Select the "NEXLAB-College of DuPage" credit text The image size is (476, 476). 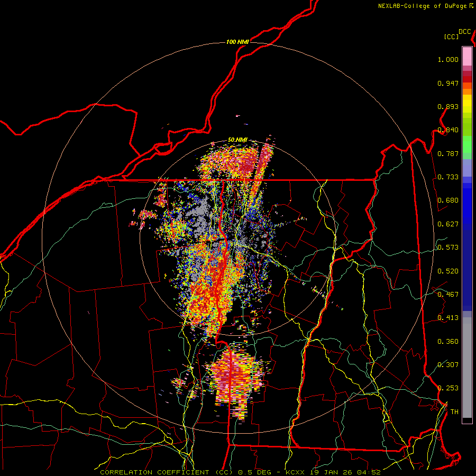click(x=423, y=6)
